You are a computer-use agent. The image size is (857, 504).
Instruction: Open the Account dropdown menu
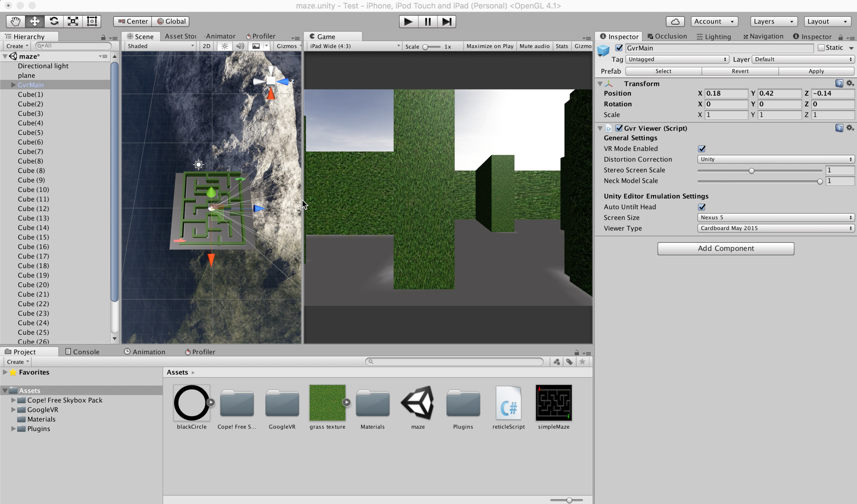(x=714, y=21)
